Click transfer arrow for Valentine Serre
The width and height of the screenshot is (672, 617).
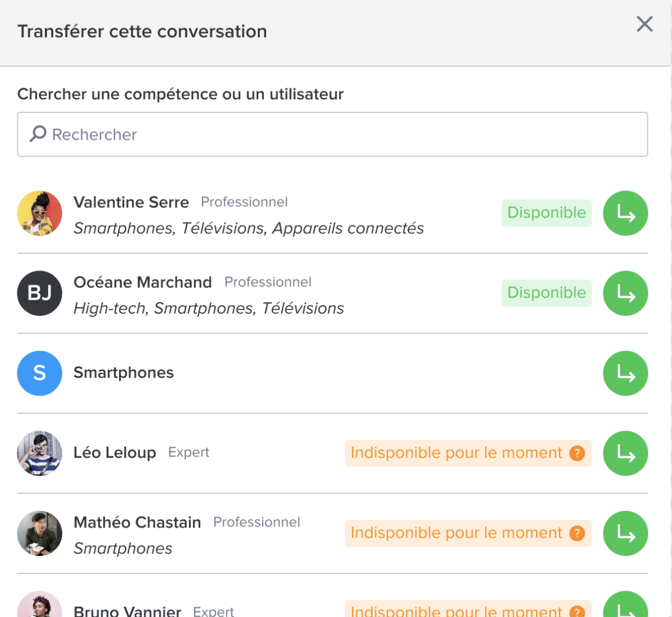click(625, 213)
